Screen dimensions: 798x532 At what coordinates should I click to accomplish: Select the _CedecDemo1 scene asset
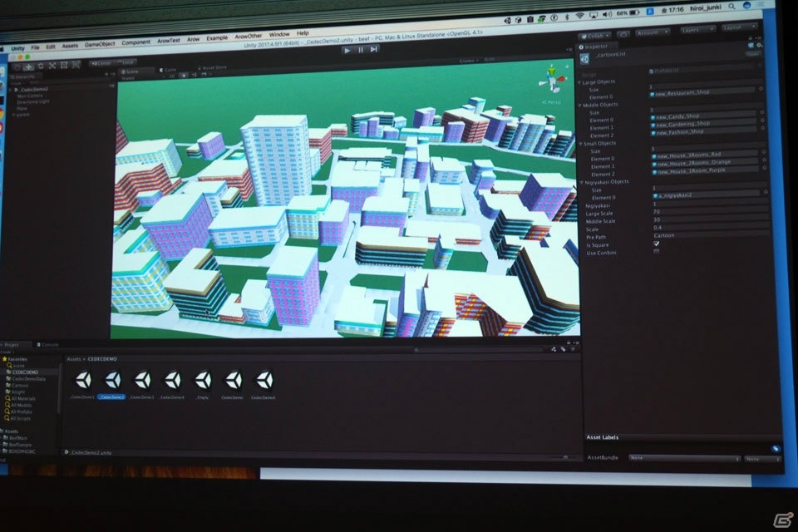click(x=83, y=384)
